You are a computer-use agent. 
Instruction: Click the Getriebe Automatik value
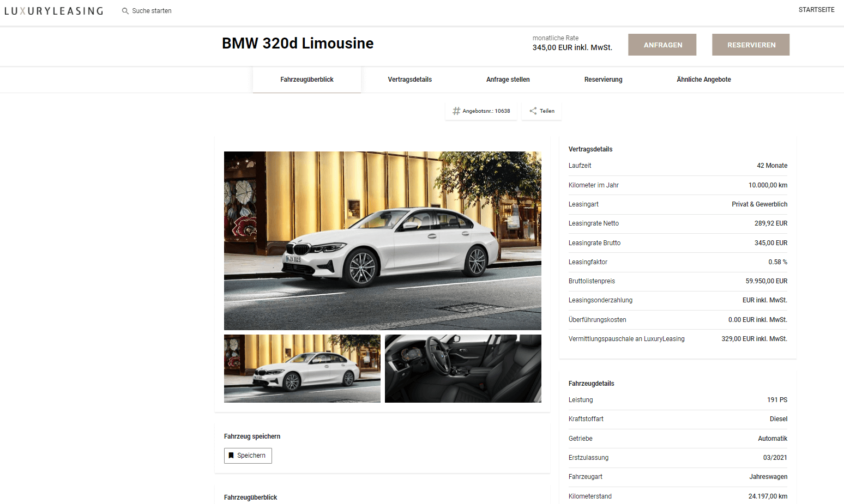point(773,439)
